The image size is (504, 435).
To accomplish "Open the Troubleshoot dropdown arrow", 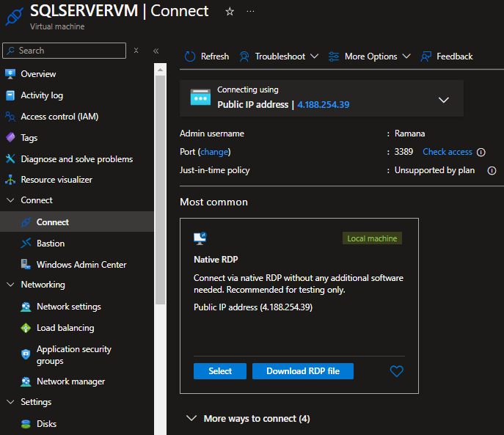I will pyautogui.click(x=314, y=56).
